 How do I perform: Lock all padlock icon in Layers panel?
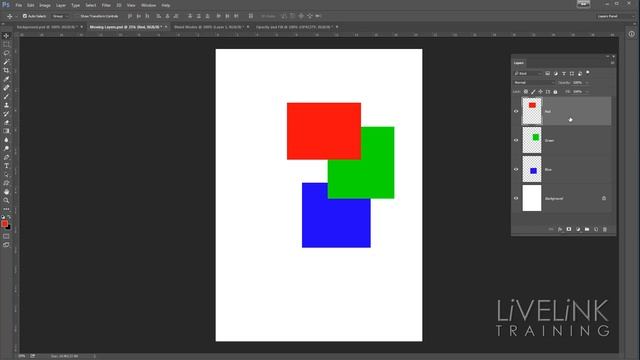pyautogui.click(x=555, y=92)
